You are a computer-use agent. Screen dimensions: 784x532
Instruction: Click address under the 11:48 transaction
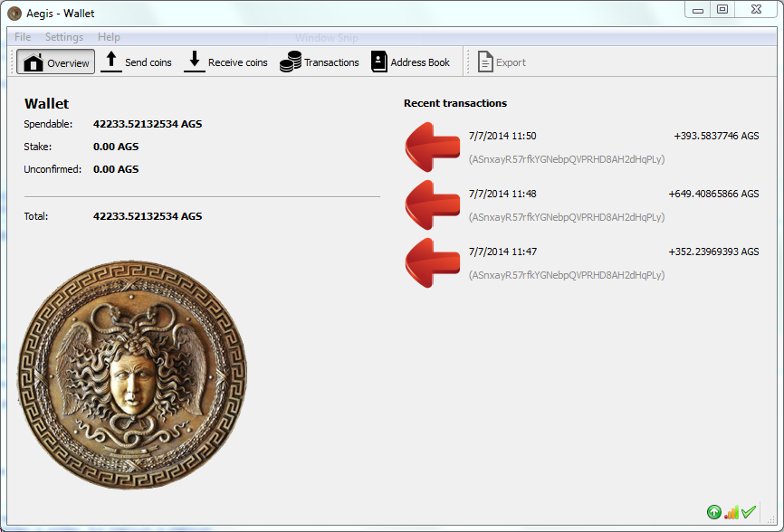[x=567, y=217]
